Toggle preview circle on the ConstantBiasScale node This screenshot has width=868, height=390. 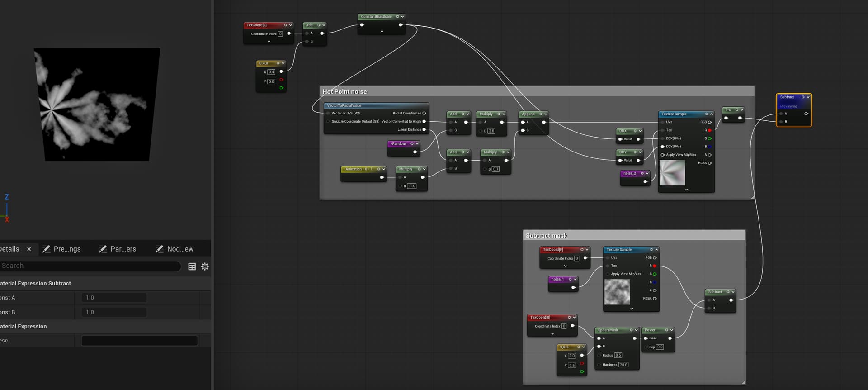(x=397, y=17)
